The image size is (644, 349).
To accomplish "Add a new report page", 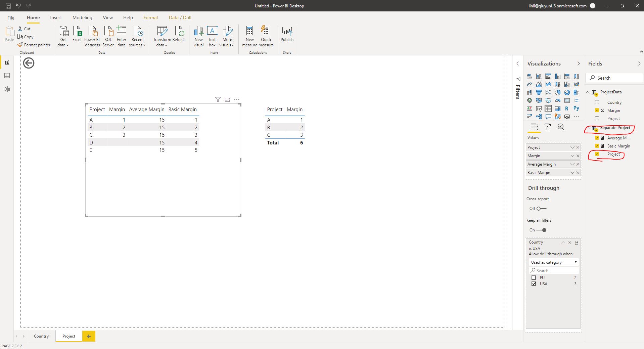I will [89, 336].
